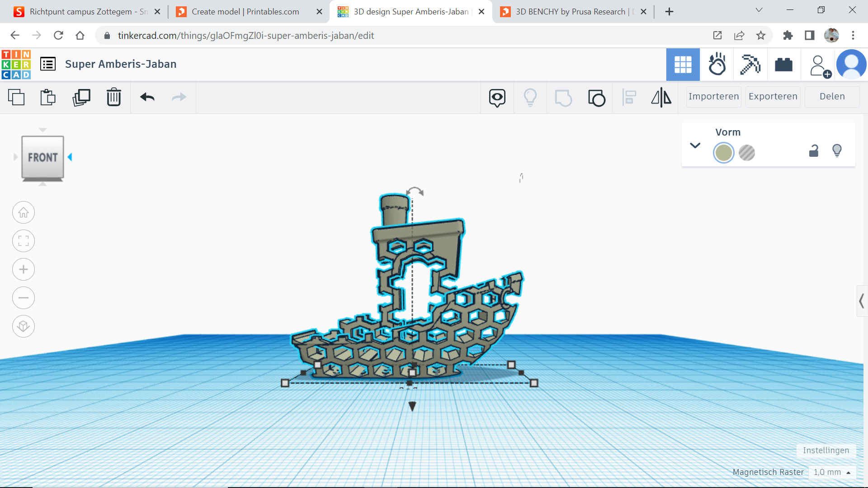Switch to 3D design grid view
The width and height of the screenshot is (868, 488).
[x=683, y=65]
